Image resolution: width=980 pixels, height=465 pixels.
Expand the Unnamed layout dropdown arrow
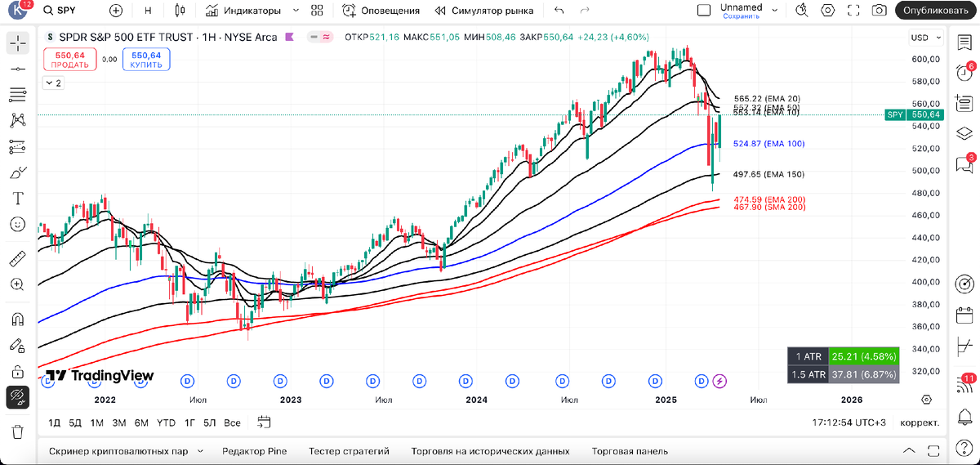774,11
